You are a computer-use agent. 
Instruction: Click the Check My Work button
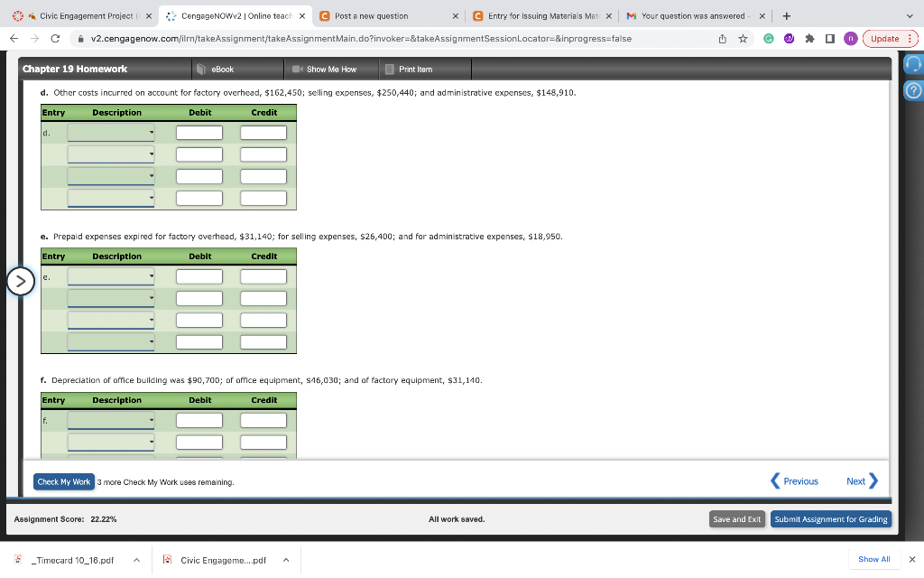64,481
